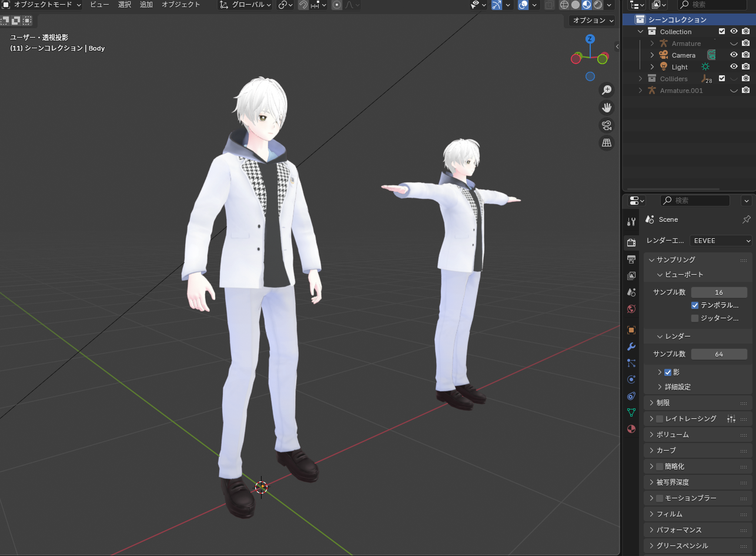Screen dimensions: 756x556
Task: Open the Output properties tab
Action: click(x=631, y=259)
